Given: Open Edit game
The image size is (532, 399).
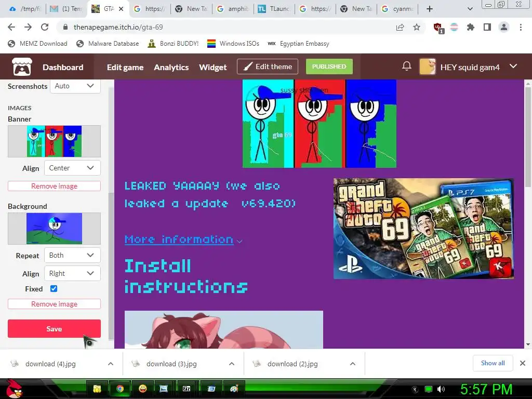Looking at the screenshot, I should click(125, 67).
